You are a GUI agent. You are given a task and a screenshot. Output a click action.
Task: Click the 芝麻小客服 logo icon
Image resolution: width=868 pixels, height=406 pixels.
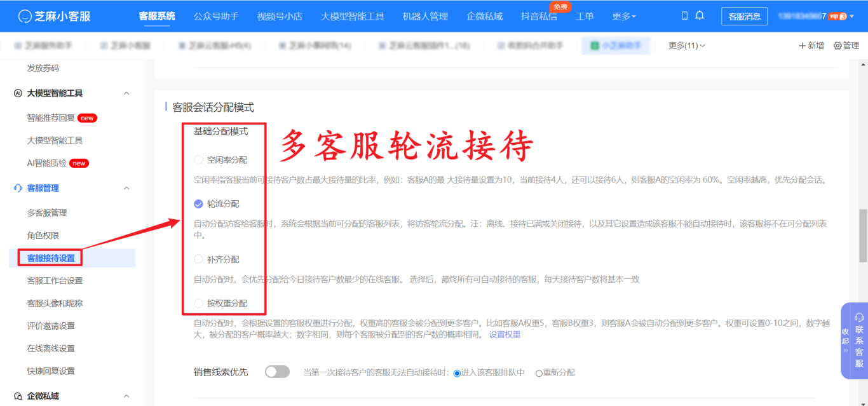tap(25, 15)
